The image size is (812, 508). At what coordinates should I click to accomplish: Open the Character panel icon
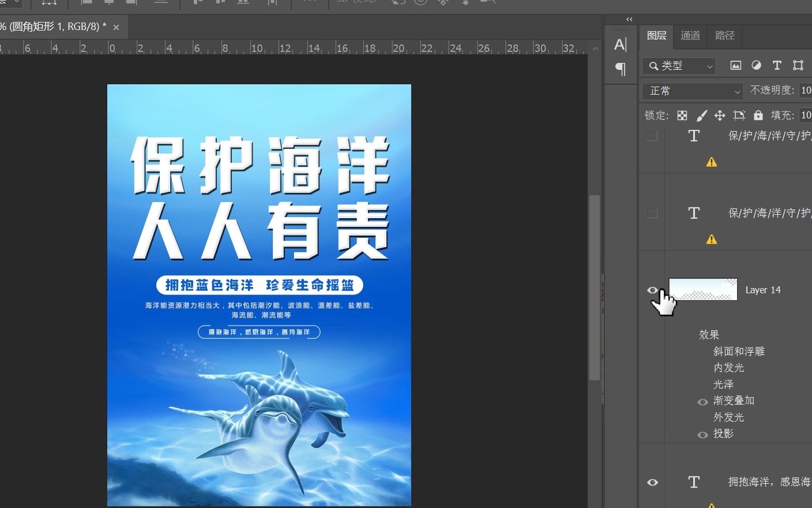(621, 44)
